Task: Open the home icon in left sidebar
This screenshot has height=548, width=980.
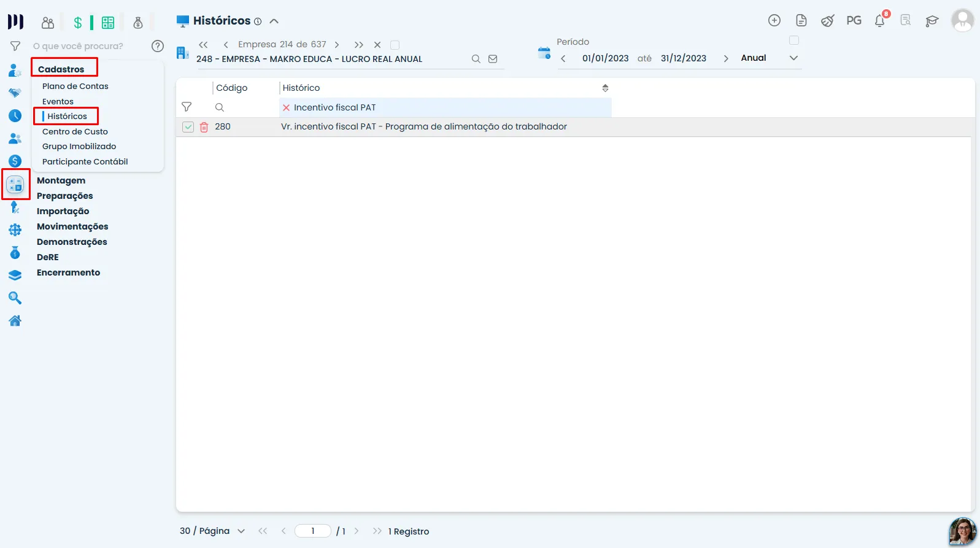Action: (15, 320)
